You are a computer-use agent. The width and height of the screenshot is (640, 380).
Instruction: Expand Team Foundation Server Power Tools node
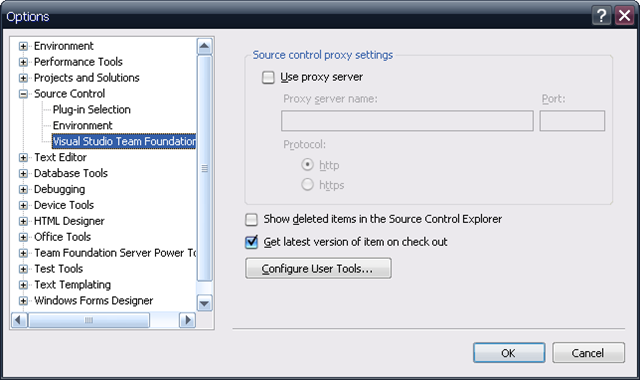(23, 253)
